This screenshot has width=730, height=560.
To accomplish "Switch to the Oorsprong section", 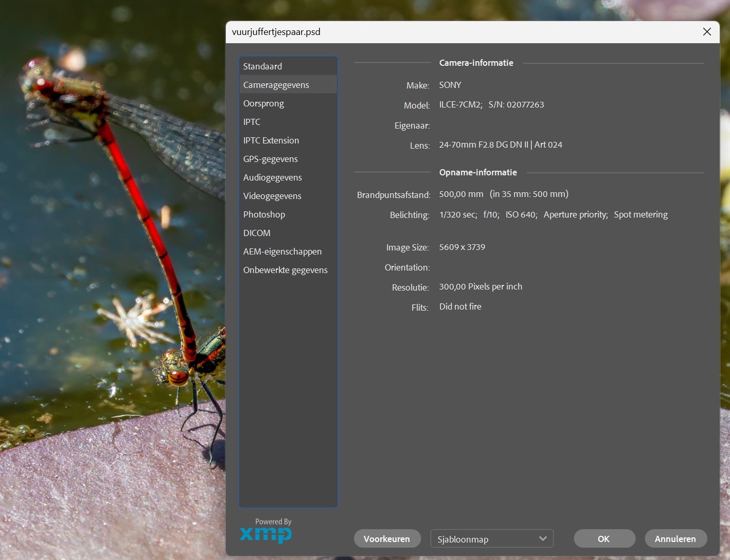I will (288, 103).
